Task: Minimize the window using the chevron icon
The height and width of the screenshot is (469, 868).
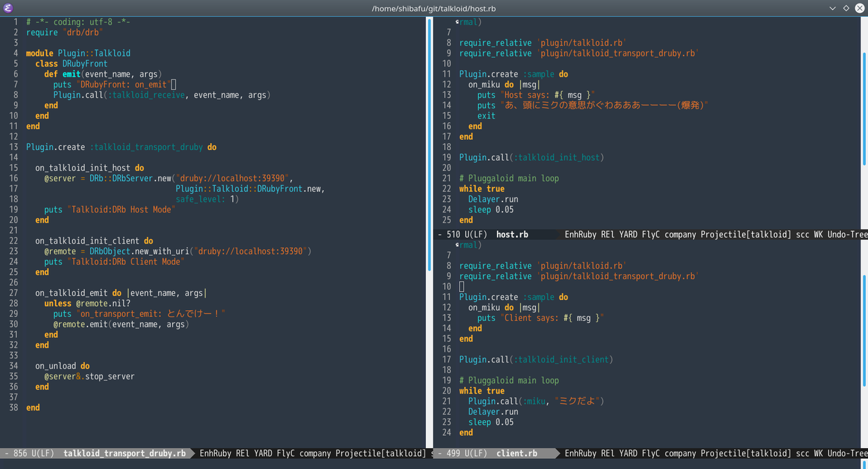Action: (833, 8)
